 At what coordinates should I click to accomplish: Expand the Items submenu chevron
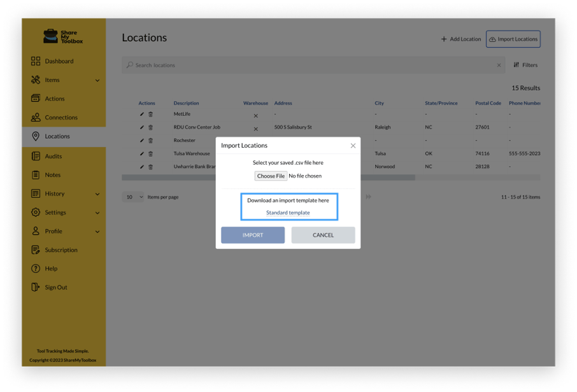coord(97,80)
